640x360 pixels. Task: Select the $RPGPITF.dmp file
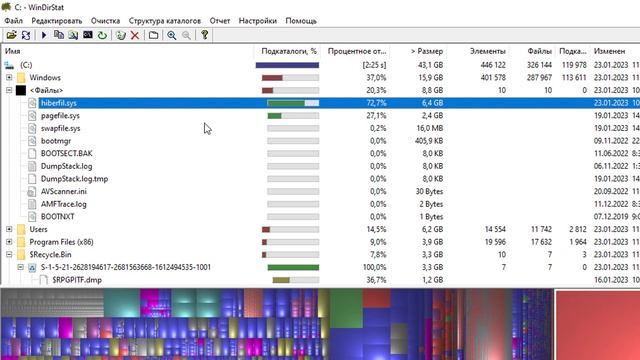click(x=77, y=280)
